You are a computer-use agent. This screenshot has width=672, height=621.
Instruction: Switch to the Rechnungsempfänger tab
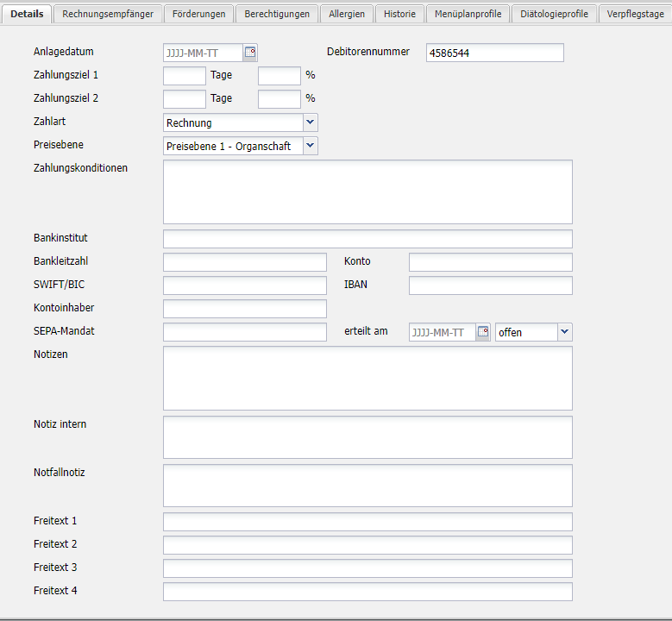108,14
